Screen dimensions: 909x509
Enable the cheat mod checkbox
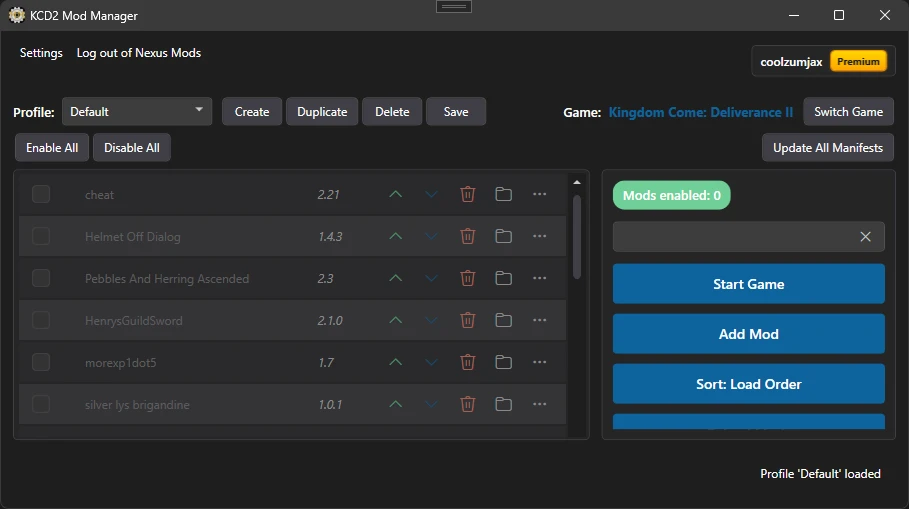pos(41,194)
